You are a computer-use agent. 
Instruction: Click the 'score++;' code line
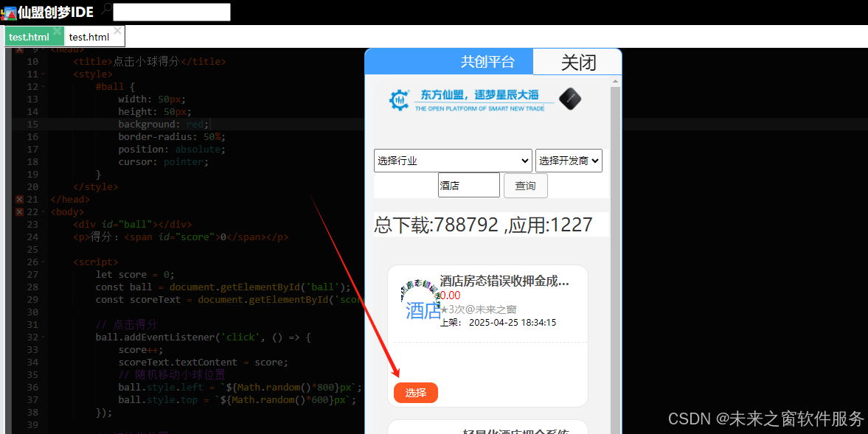(141, 350)
